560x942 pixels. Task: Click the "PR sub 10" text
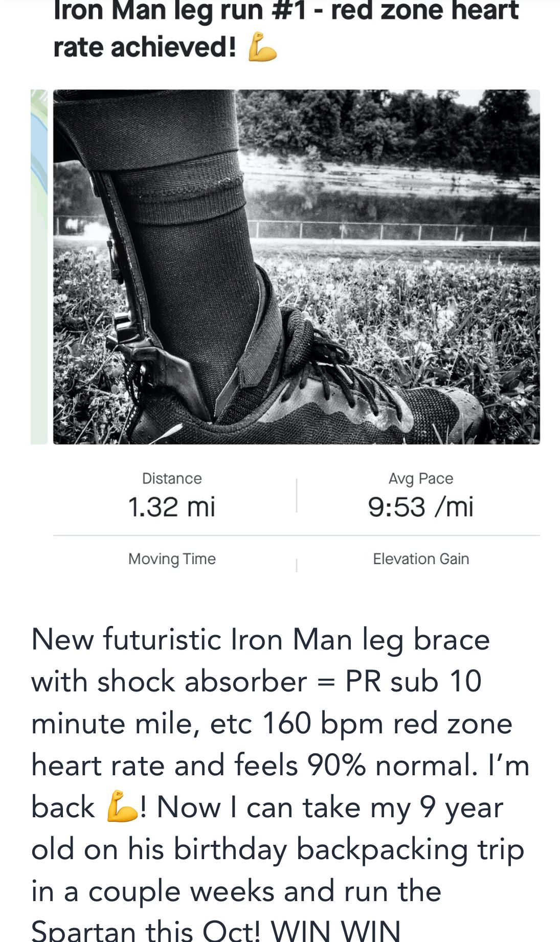pyautogui.click(x=413, y=681)
